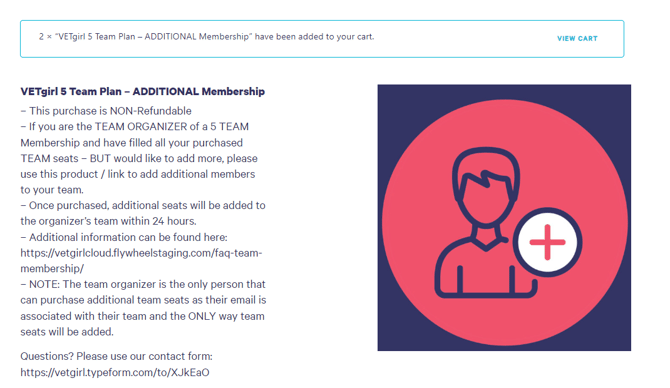
Task: Open the vetgirl.typeform.com contact form URL
Action: tap(115, 372)
